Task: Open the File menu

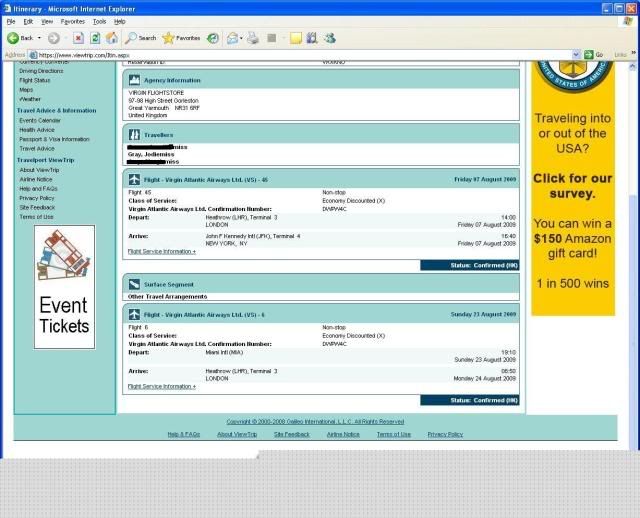Action: tap(11, 21)
